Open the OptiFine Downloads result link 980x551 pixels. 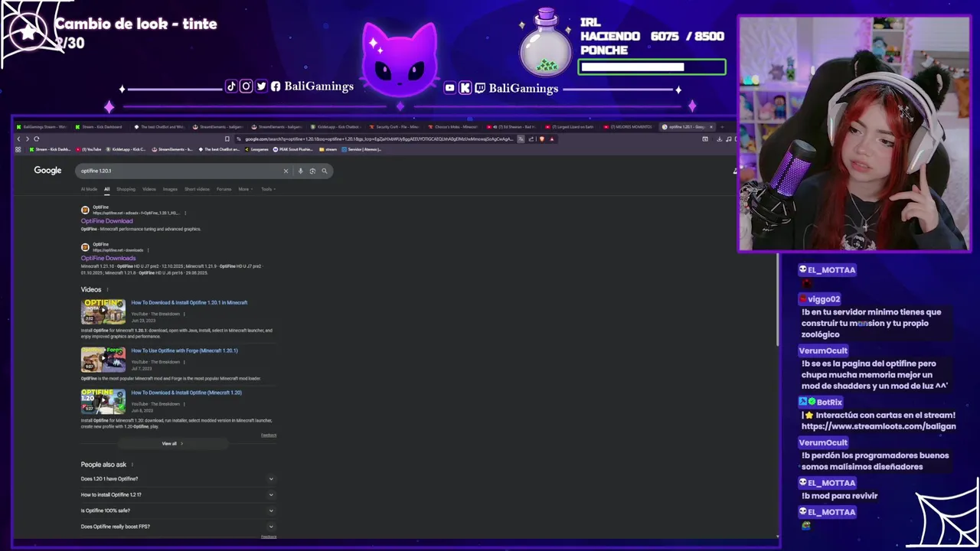point(108,259)
